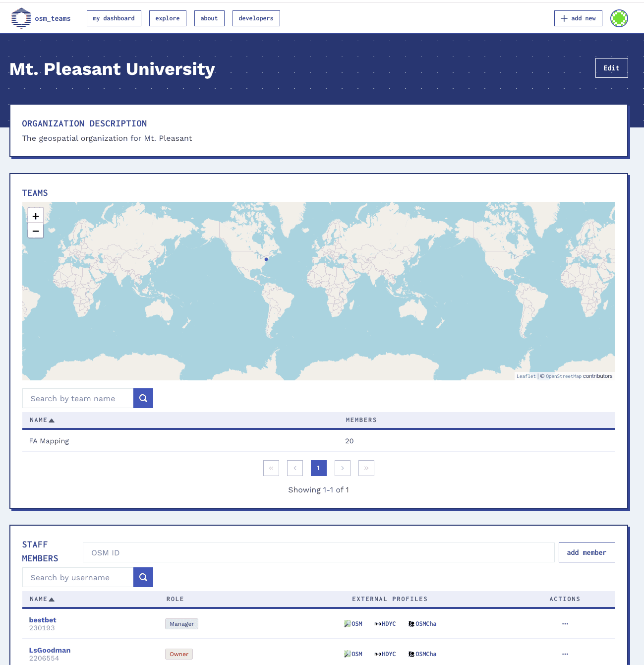Select the Manager role badge for bestbet
This screenshot has width=644, height=665.
(x=181, y=623)
